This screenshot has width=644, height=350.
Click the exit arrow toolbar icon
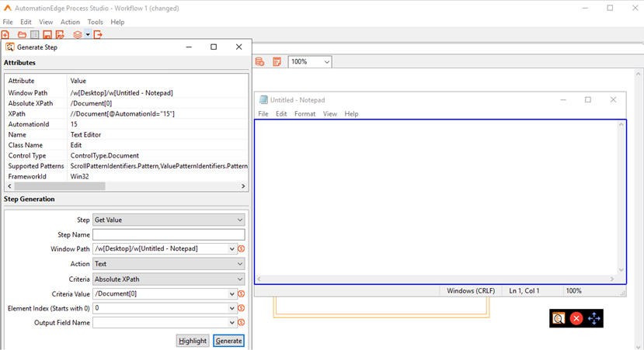pos(98,35)
